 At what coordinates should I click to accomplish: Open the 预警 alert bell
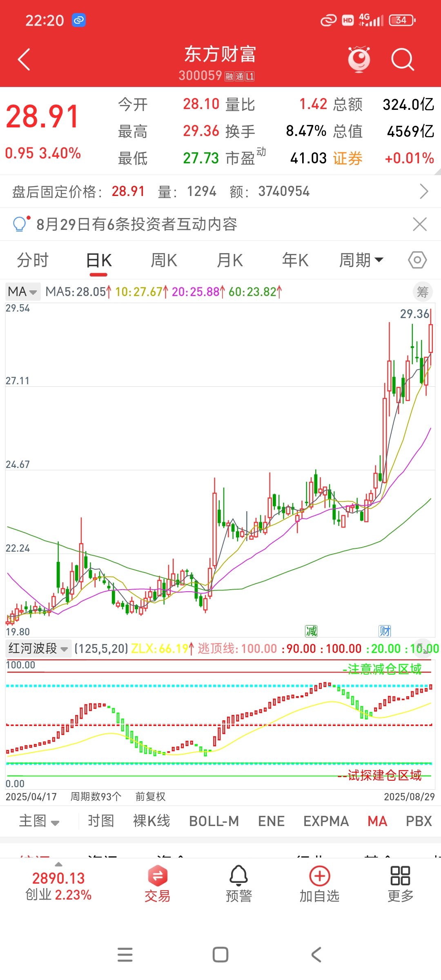[239, 884]
